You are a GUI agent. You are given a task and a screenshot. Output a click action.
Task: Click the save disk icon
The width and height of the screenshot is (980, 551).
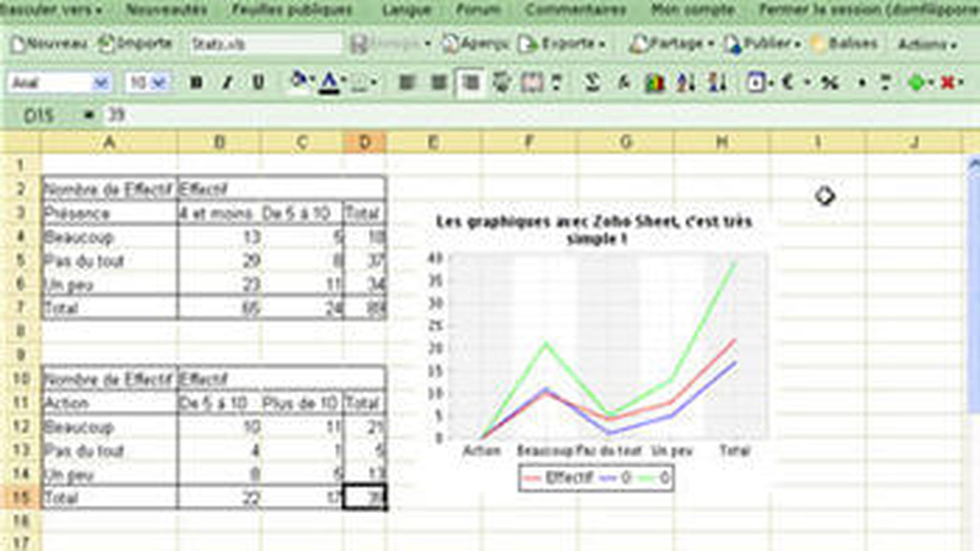pyautogui.click(x=359, y=44)
